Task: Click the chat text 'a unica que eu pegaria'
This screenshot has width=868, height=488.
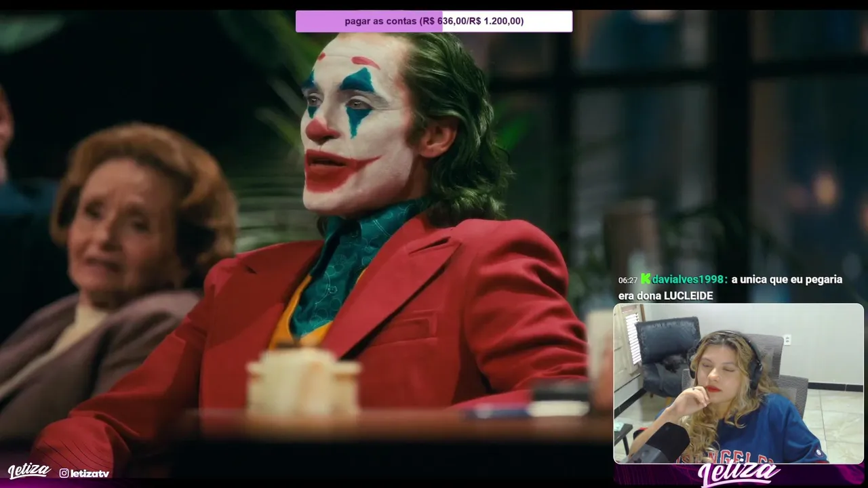Action: (x=787, y=279)
